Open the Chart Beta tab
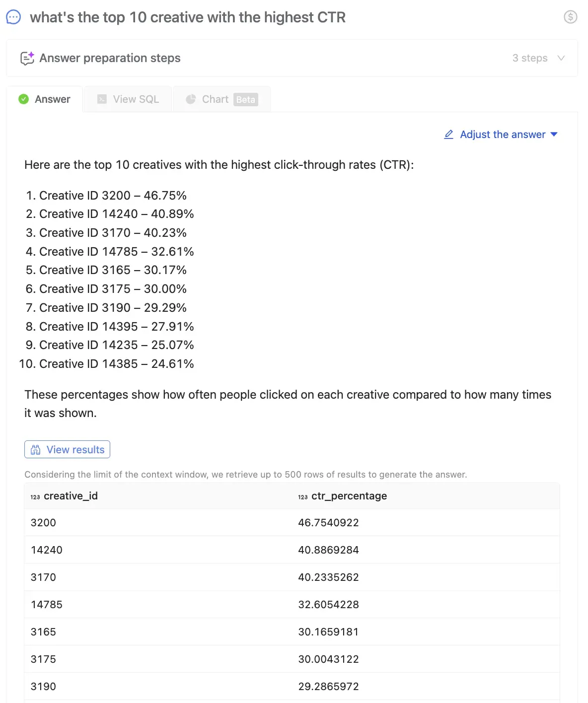The height and width of the screenshot is (703, 588). coord(221,99)
